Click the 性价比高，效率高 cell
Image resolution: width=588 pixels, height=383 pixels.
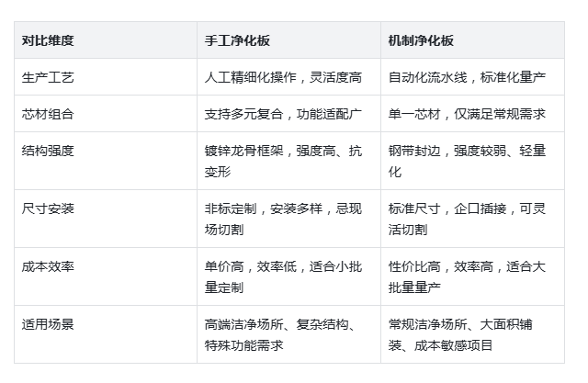pyautogui.click(x=468, y=276)
